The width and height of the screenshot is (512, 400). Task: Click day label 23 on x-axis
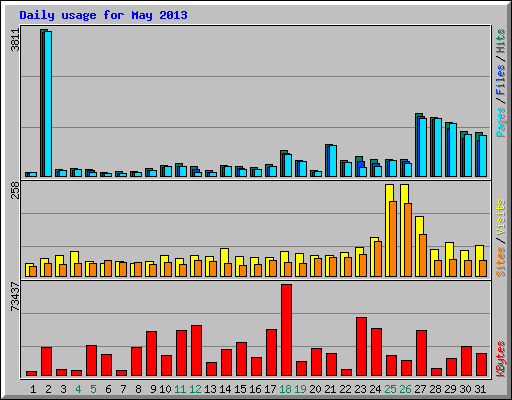(360, 389)
